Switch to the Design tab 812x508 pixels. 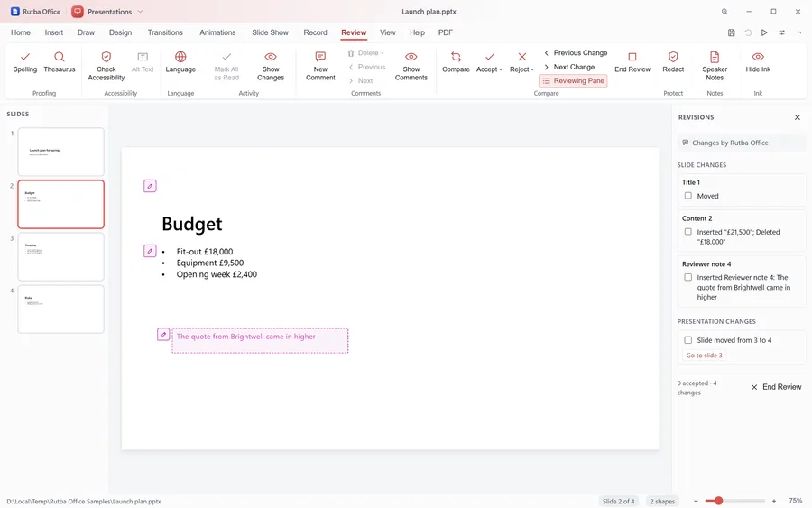point(120,32)
